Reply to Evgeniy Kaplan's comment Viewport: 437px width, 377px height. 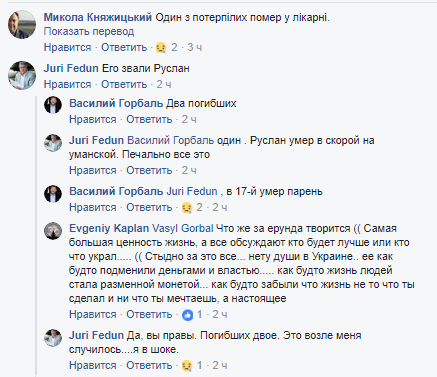coord(149,314)
